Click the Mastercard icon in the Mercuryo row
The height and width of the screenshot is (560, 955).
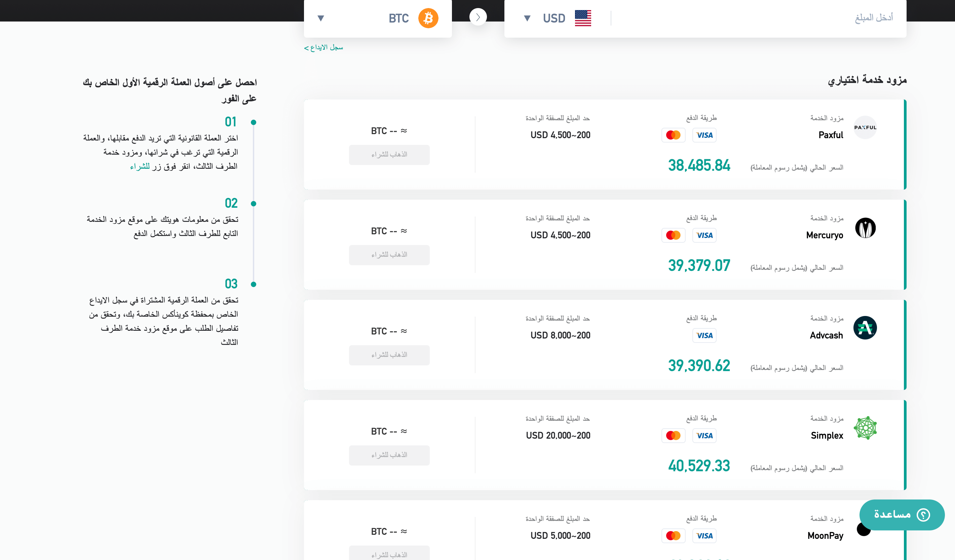click(673, 235)
